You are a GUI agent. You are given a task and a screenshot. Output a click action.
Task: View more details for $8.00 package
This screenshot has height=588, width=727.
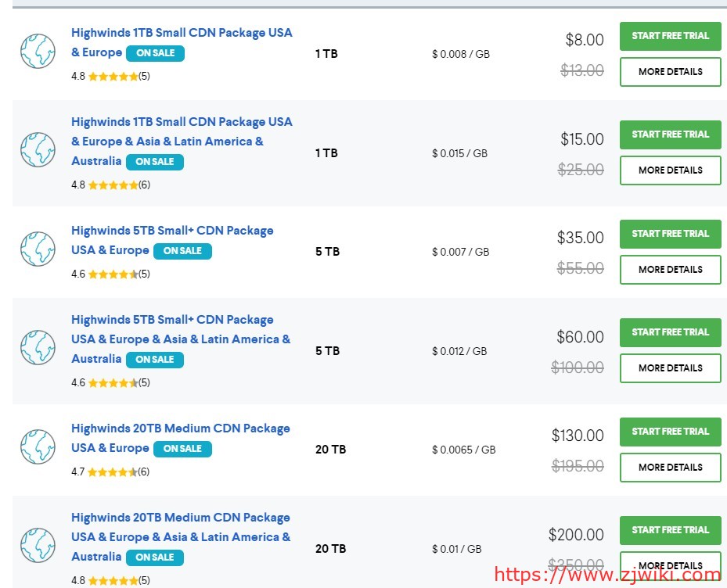click(x=670, y=72)
